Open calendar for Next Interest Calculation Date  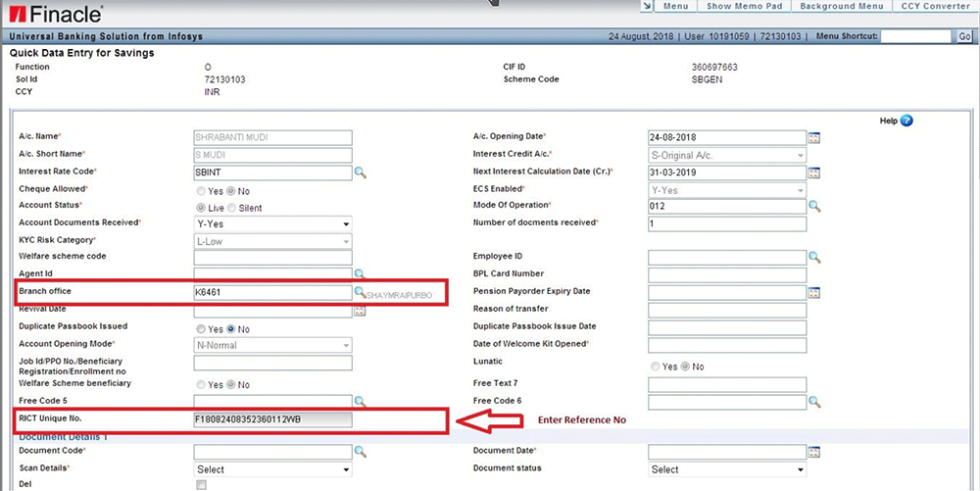click(813, 172)
